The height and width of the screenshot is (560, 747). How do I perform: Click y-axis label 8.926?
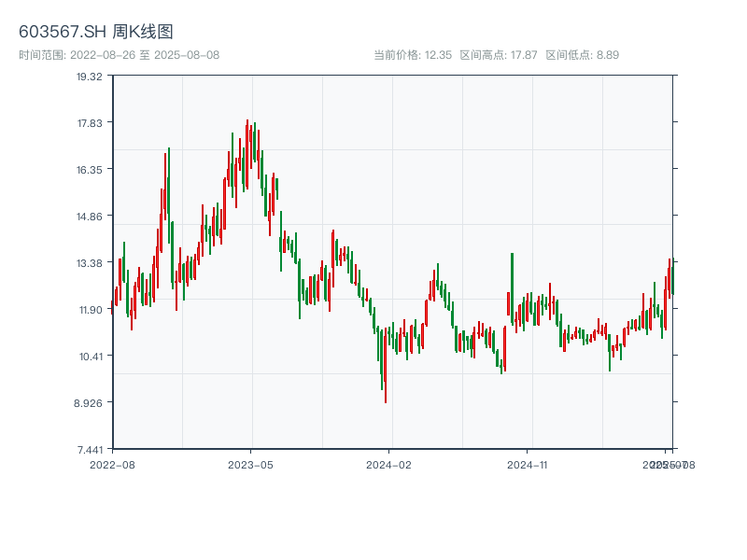(88, 403)
